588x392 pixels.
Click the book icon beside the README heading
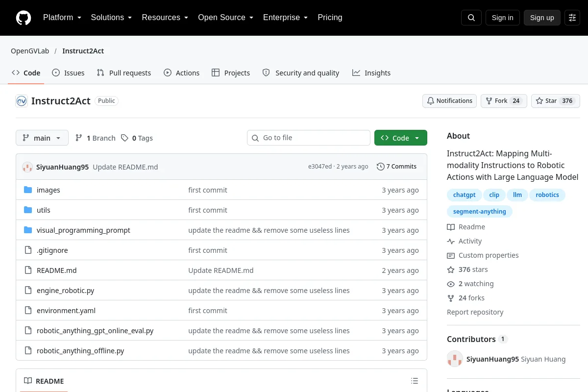point(28,381)
